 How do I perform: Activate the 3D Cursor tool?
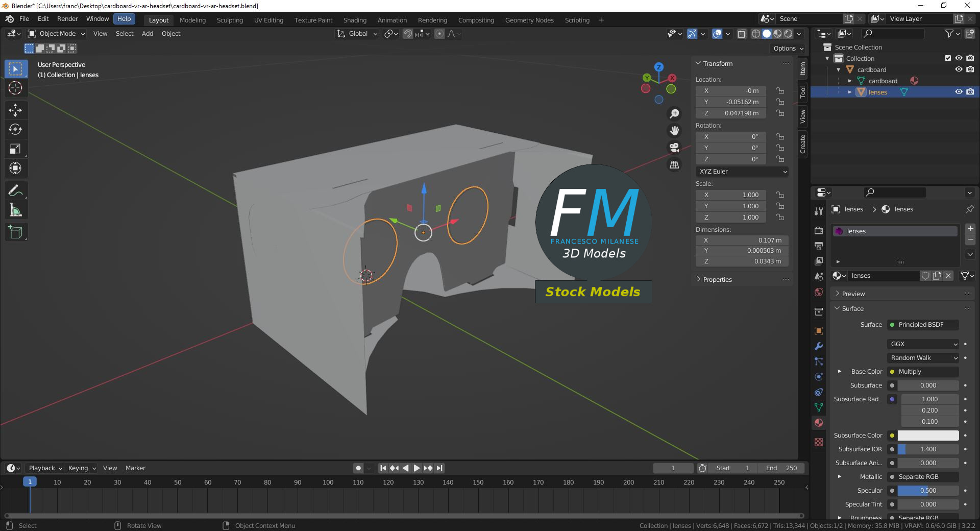16,88
